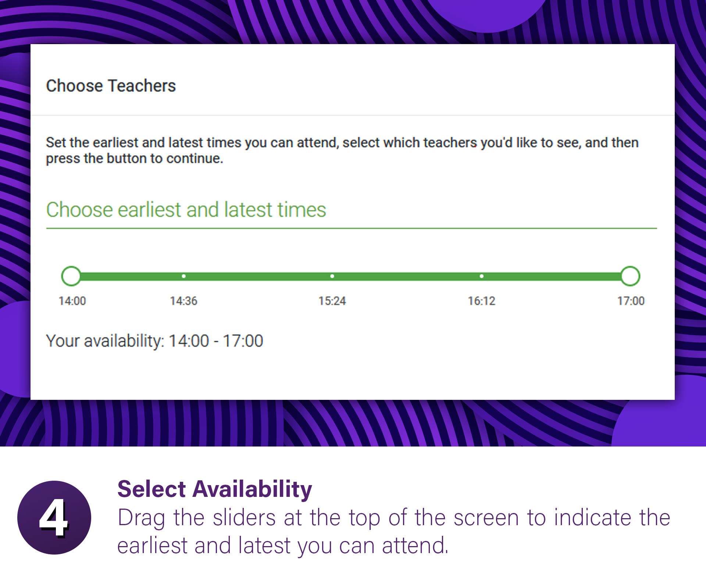706x588 pixels.
Task: Click the 'Set the earliest and latest times' instructions
Action: click(x=342, y=150)
